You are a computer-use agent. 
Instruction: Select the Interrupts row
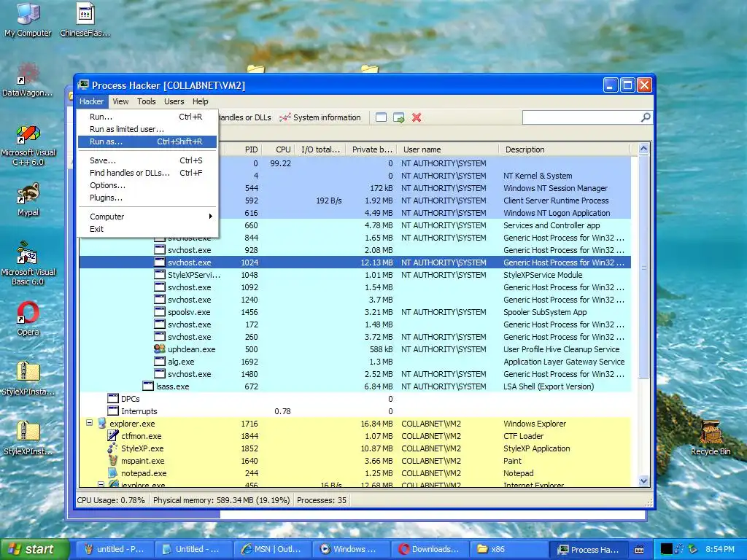(355, 411)
